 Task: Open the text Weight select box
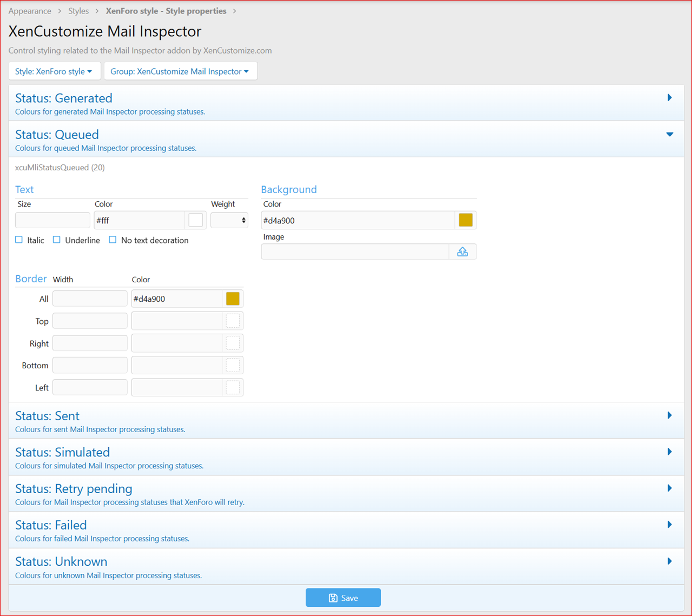229,220
